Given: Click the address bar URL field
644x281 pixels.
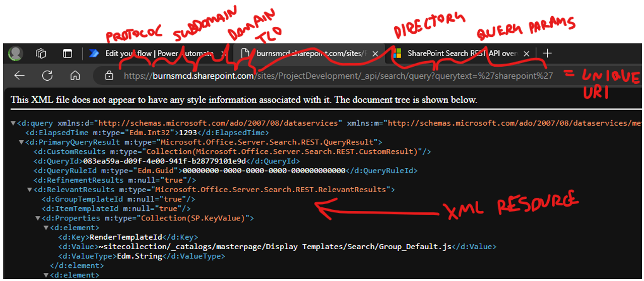Looking at the screenshot, I should point(338,76).
